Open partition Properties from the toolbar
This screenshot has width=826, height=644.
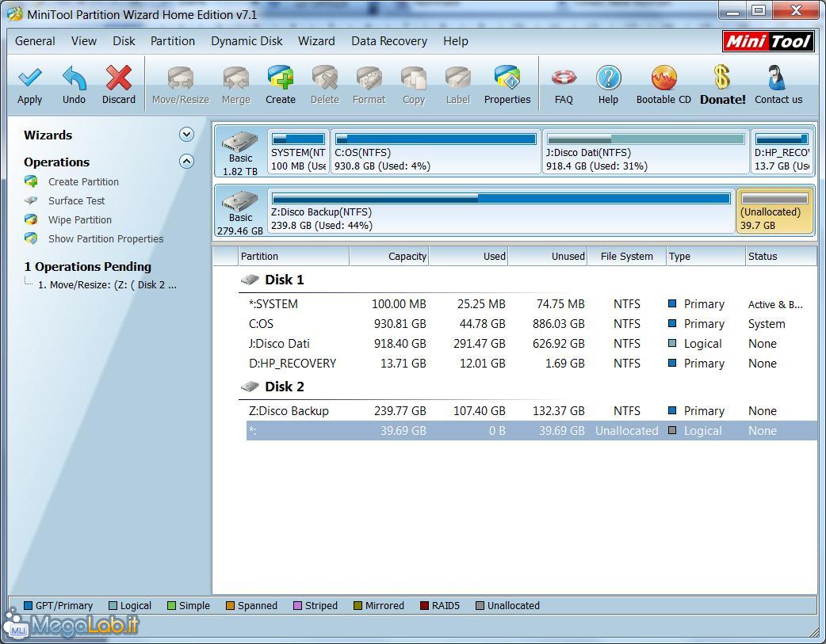pyautogui.click(x=507, y=86)
